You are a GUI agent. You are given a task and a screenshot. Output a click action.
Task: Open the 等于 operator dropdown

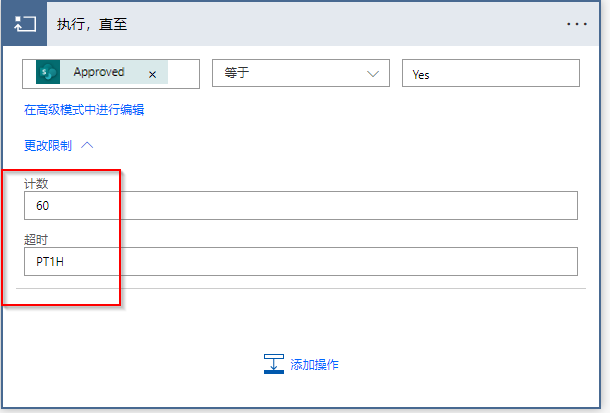pyautogui.click(x=301, y=73)
